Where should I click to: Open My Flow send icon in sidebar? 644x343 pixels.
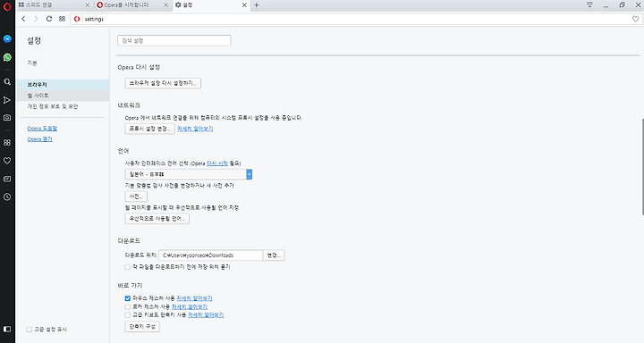tap(7, 100)
